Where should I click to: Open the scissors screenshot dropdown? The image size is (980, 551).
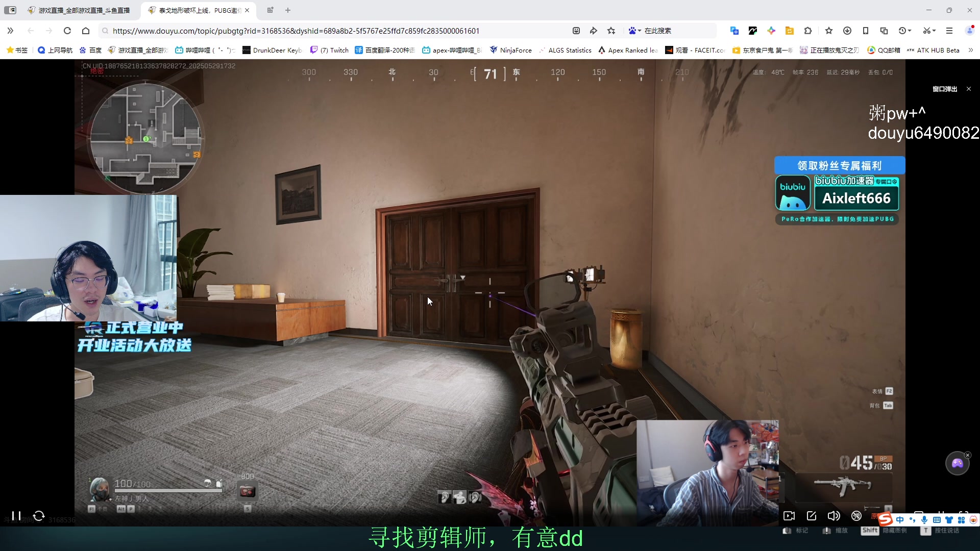[929, 31]
